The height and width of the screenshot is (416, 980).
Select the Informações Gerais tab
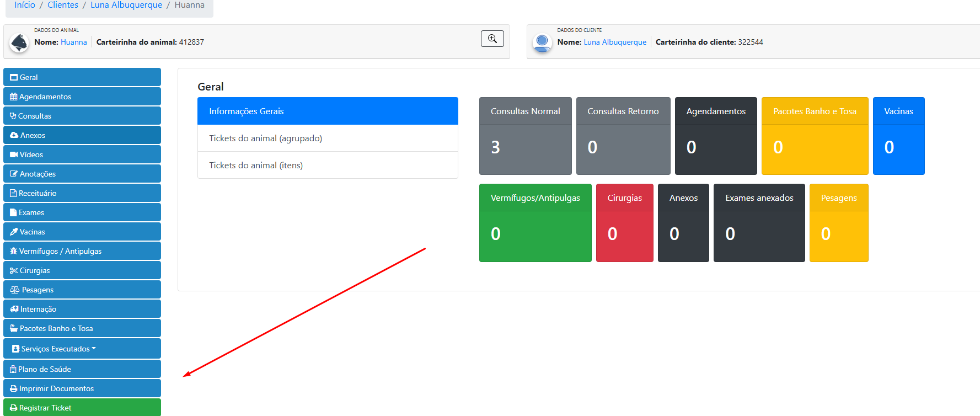click(328, 111)
